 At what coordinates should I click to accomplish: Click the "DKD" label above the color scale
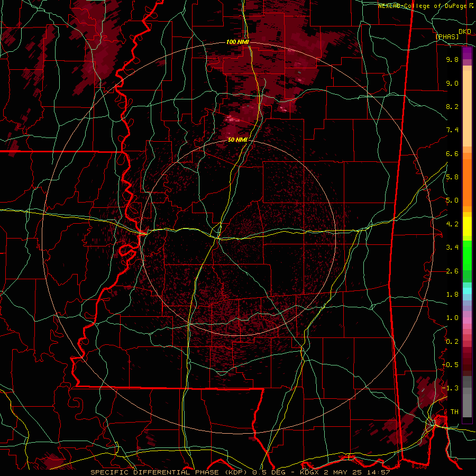pyautogui.click(x=465, y=32)
